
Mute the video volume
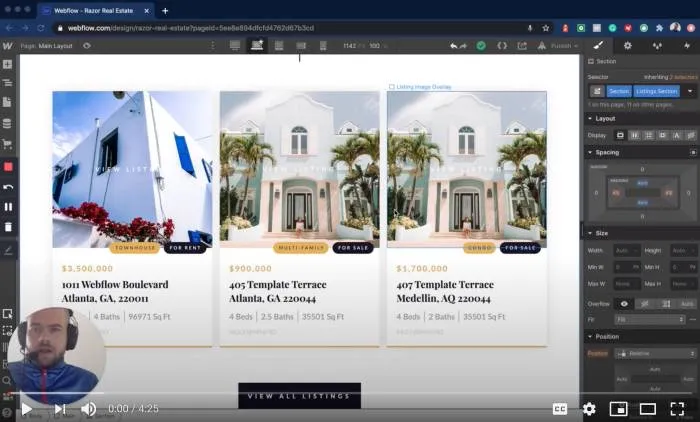88,409
